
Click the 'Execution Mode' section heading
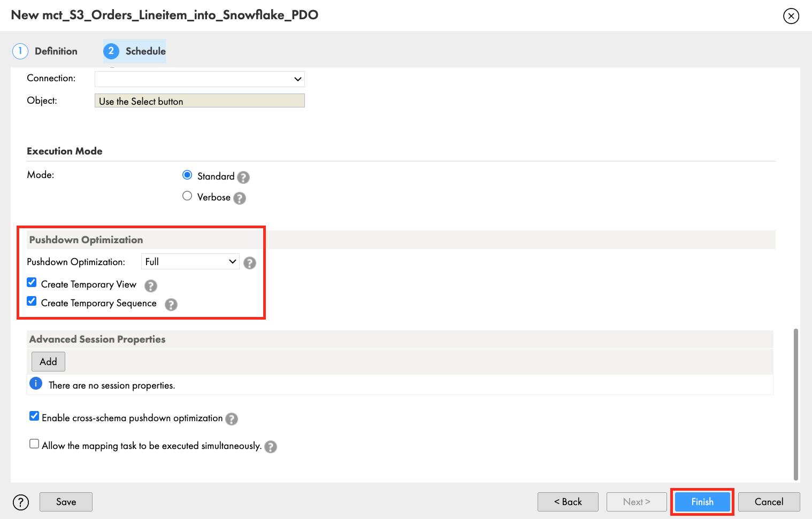tap(65, 151)
